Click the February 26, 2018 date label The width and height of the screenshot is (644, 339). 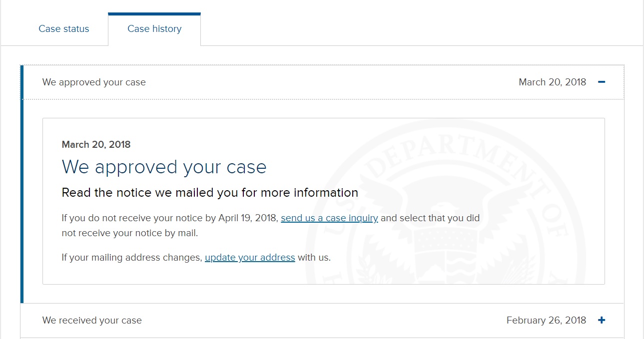tap(547, 320)
